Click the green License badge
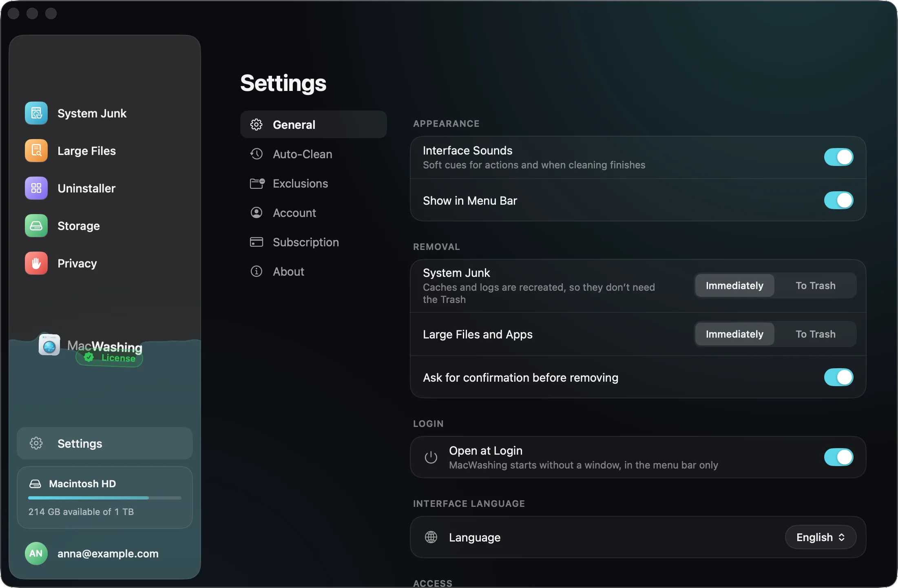 [x=109, y=358]
